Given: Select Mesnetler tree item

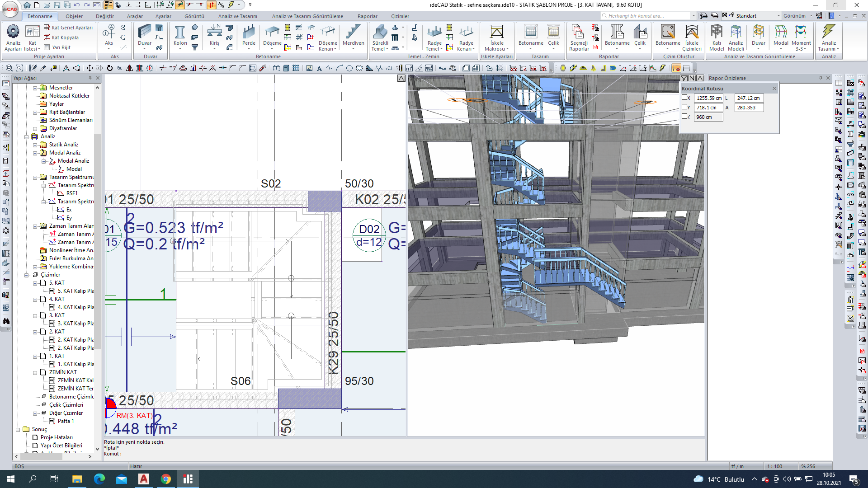Looking at the screenshot, I should click(61, 88).
